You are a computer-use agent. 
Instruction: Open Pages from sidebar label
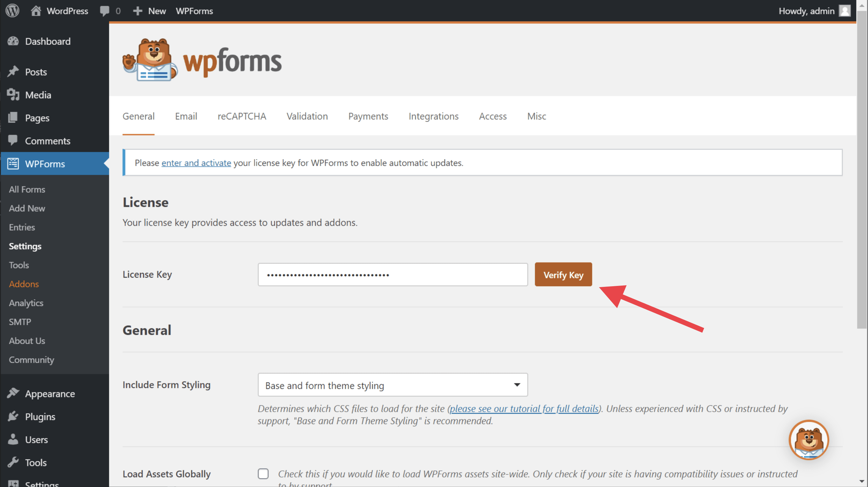[x=37, y=118]
